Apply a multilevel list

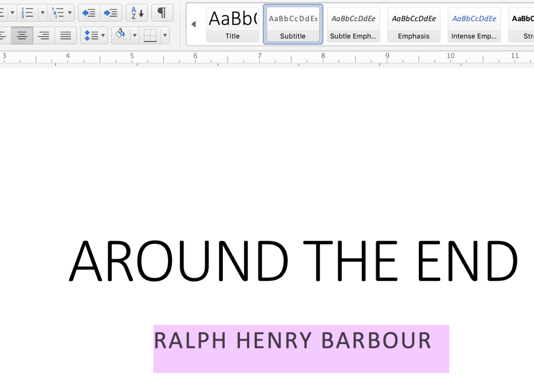58,13
